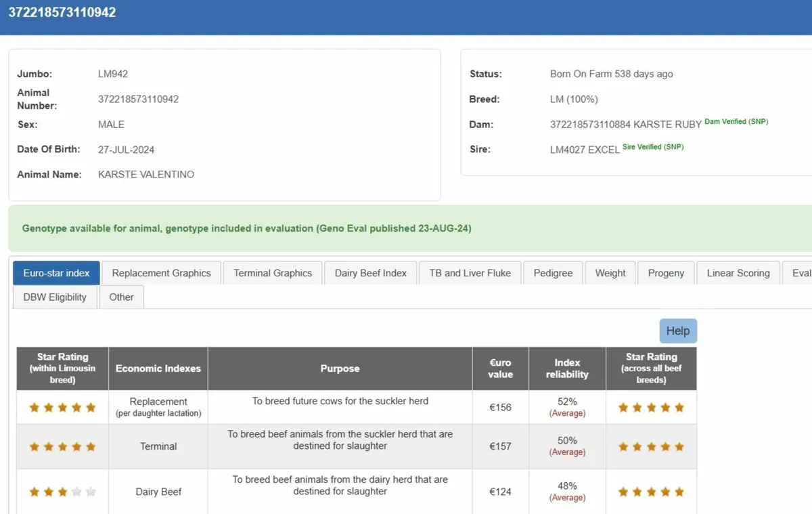Open the Linear Scoring tab
Screen dimensions: 812x514
[x=738, y=273]
